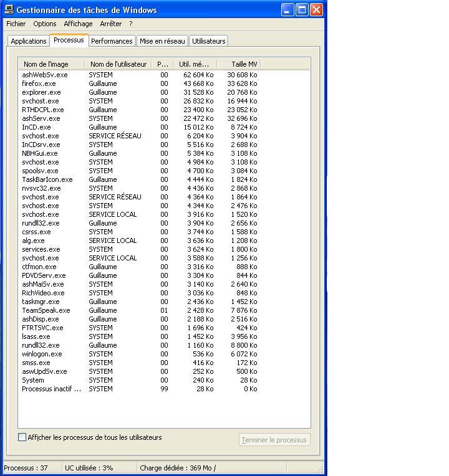Screen dimensions: 449x476
Task: Go to the Utilisateurs tab
Action: point(209,41)
